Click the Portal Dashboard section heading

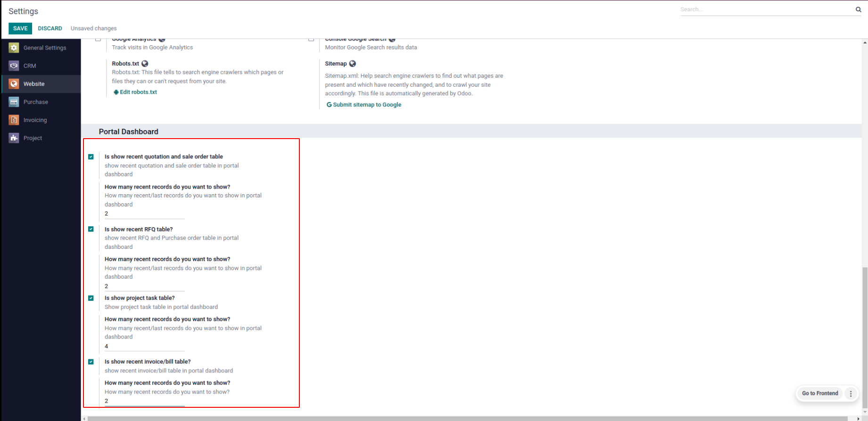128,132
